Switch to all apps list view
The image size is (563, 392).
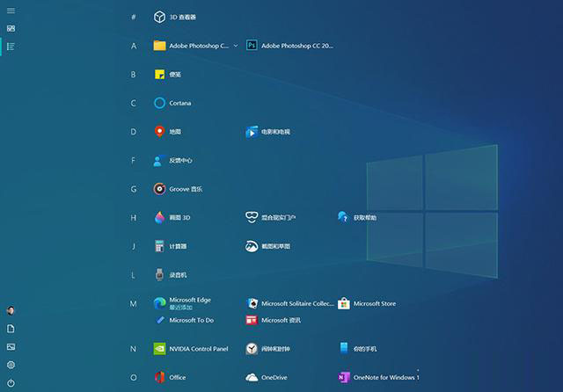click(x=11, y=47)
